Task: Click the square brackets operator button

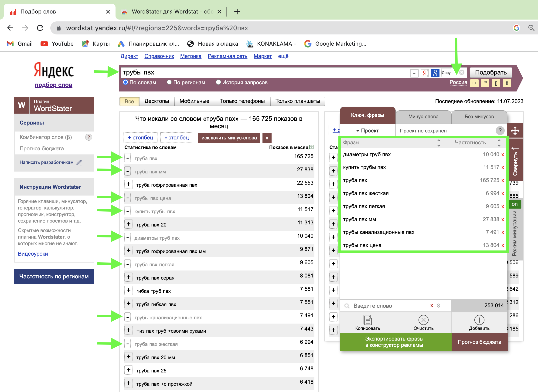Action: [496, 83]
